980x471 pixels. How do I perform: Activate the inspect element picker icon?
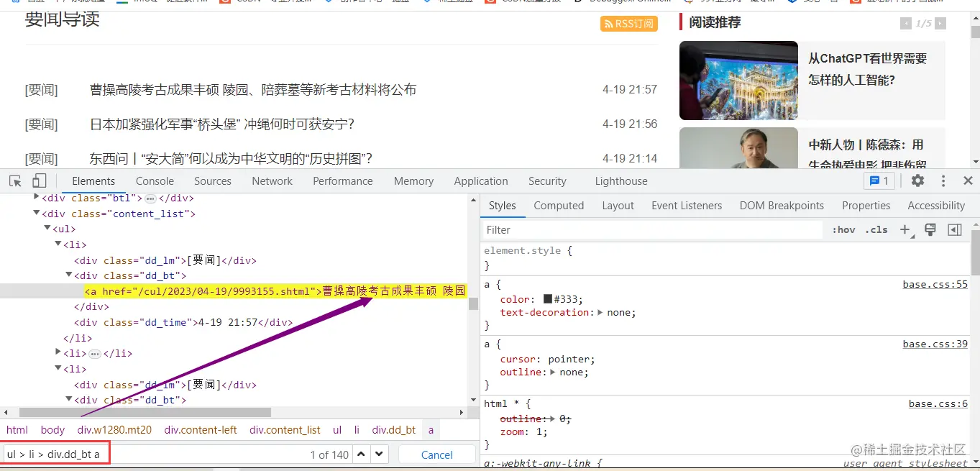[15, 181]
